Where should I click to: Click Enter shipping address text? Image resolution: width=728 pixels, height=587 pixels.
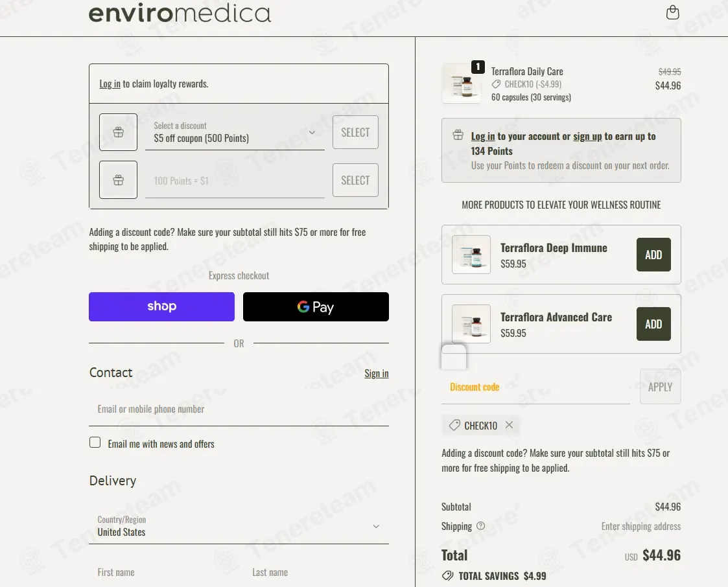click(640, 526)
